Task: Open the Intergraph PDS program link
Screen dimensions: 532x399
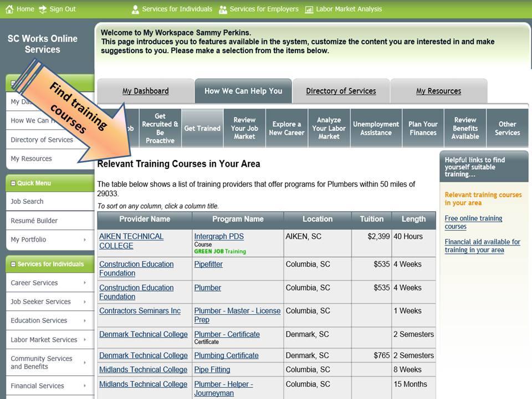Action: coord(219,237)
